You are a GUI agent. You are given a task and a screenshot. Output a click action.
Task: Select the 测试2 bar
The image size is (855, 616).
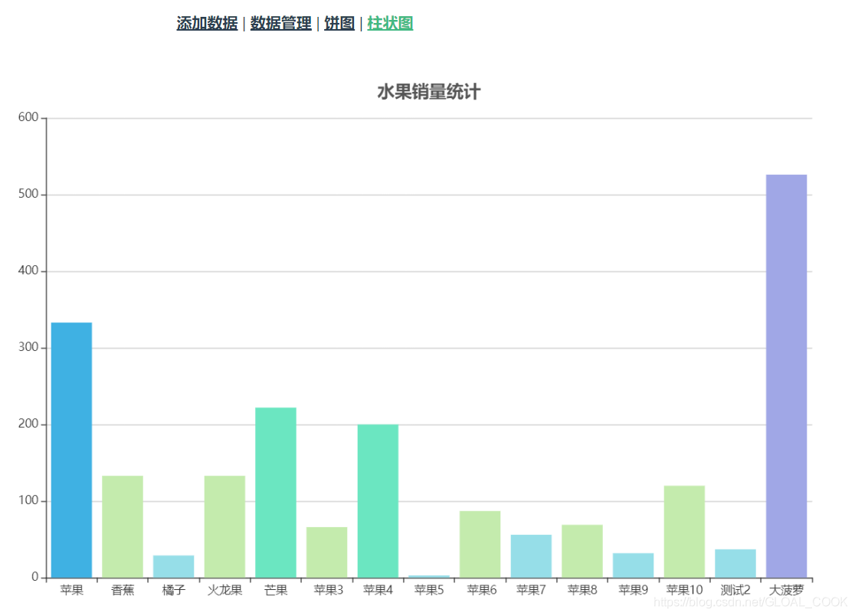coord(735,564)
